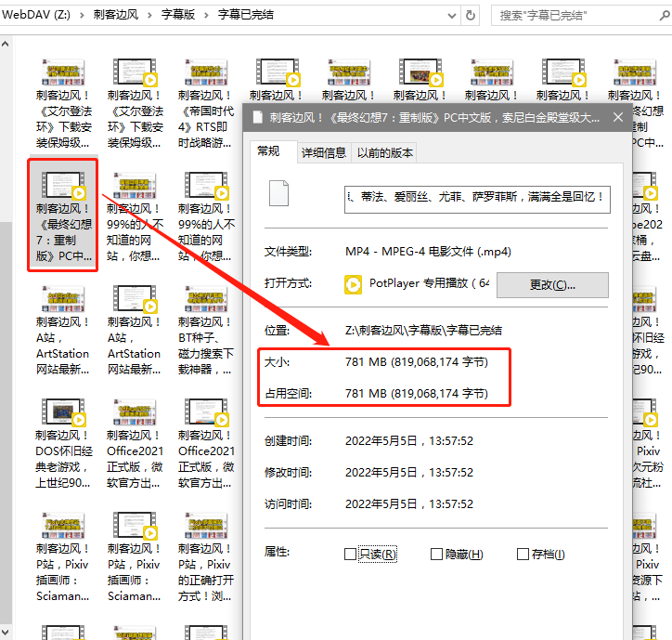Select the second 艾尔登法环 video file with play badge
The image size is (672, 640).
point(135,103)
